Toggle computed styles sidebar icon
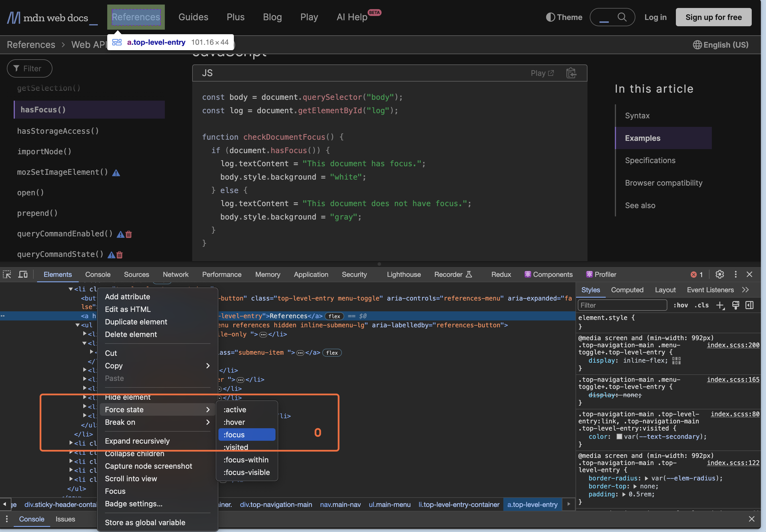 [x=749, y=305]
